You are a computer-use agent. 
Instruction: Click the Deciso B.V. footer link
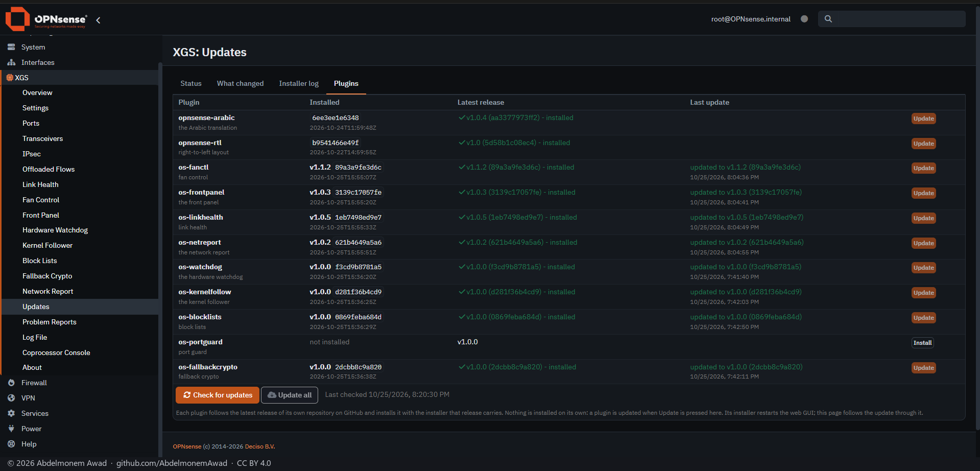[x=260, y=446]
